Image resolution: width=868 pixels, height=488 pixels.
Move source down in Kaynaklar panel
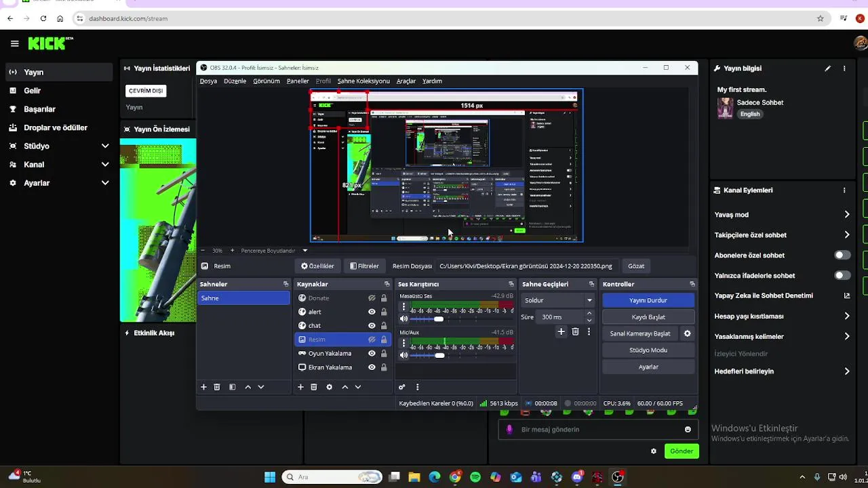[x=357, y=387]
